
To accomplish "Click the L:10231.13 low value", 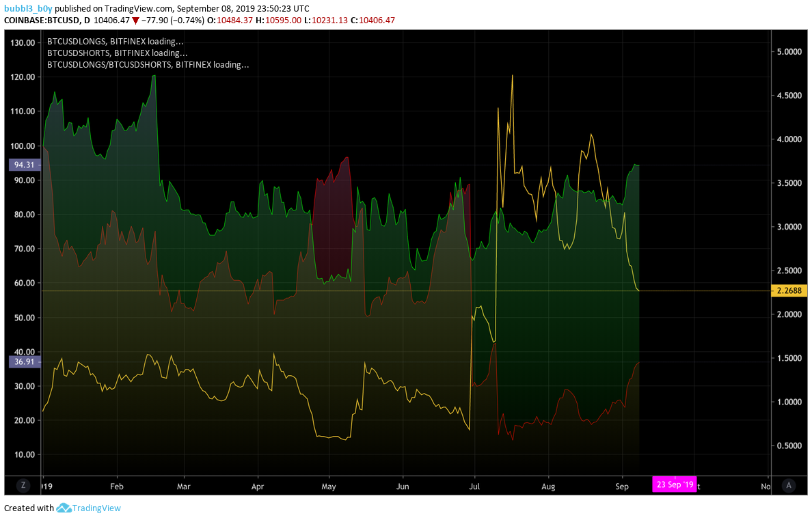I will coord(326,20).
